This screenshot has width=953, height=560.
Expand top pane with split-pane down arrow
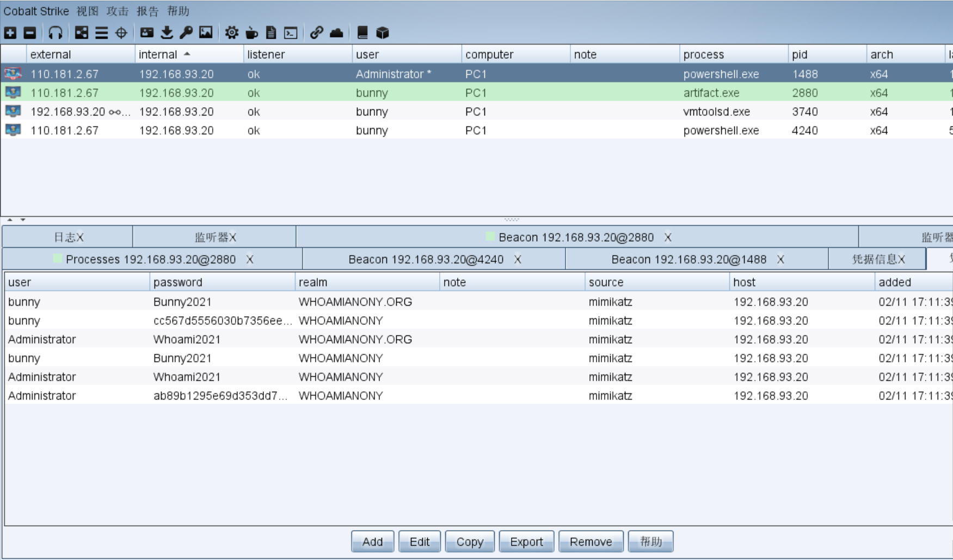pyautogui.click(x=23, y=220)
